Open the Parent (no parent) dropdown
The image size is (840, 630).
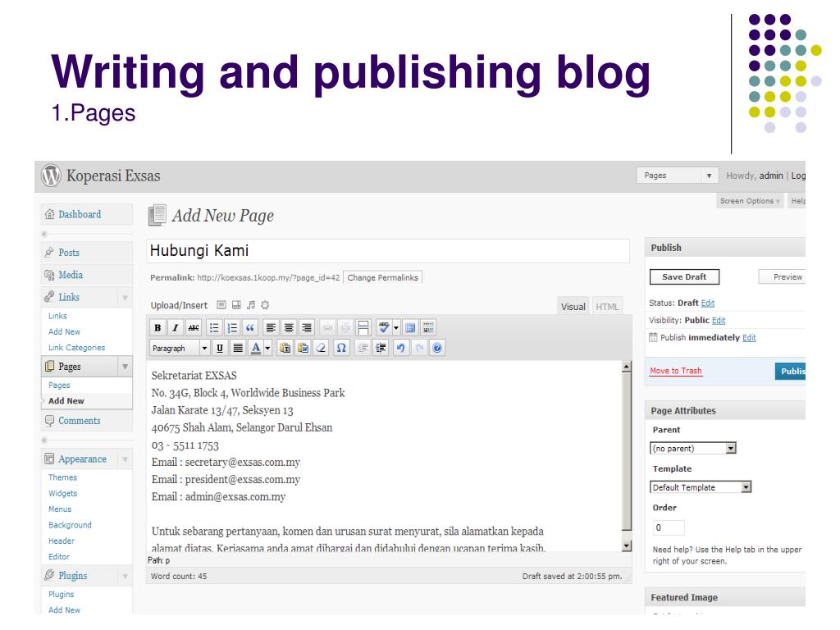693,449
